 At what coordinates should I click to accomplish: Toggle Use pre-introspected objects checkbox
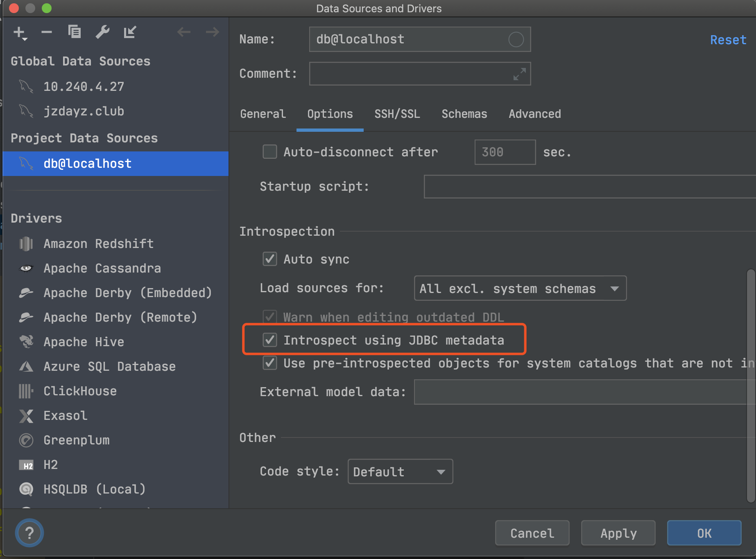point(270,363)
